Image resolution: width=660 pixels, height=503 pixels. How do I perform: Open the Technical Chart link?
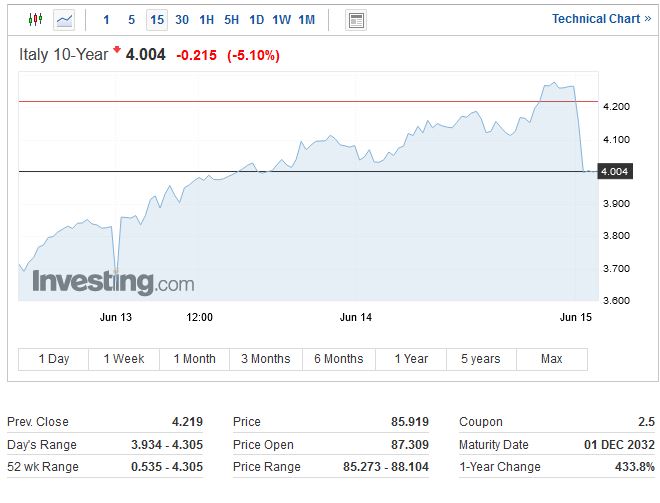coord(600,19)
